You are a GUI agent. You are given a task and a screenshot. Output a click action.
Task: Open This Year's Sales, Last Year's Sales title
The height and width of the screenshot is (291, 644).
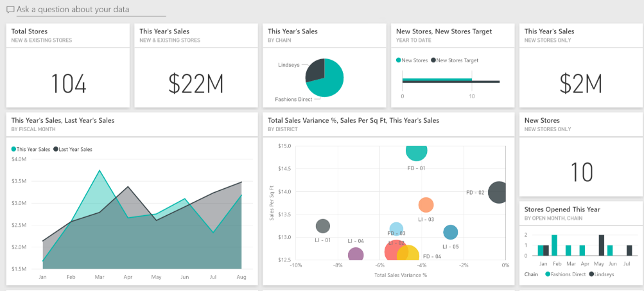(63, 120)
